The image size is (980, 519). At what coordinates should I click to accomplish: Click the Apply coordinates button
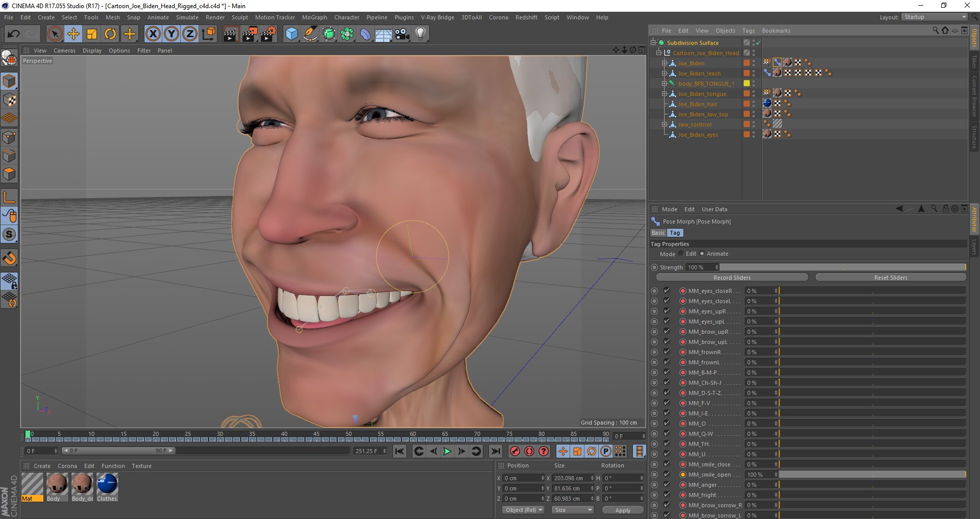tap(623, 510)
